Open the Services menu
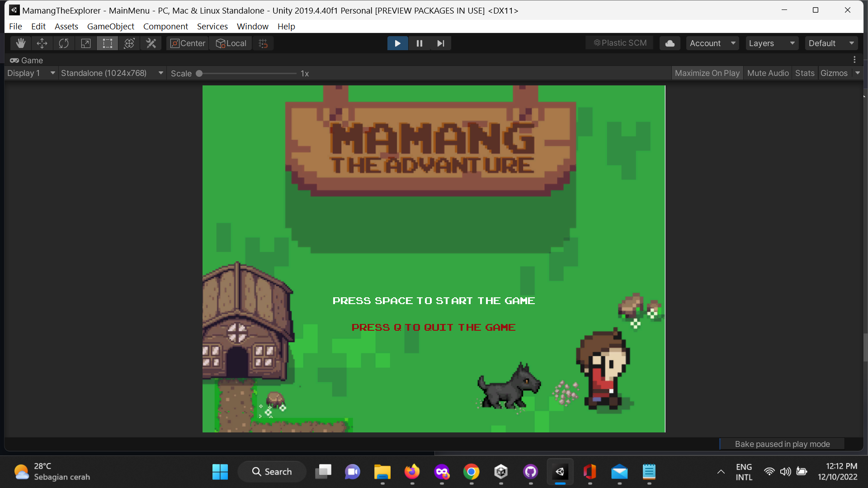The image size is (868, 488). tap(212, 26)
